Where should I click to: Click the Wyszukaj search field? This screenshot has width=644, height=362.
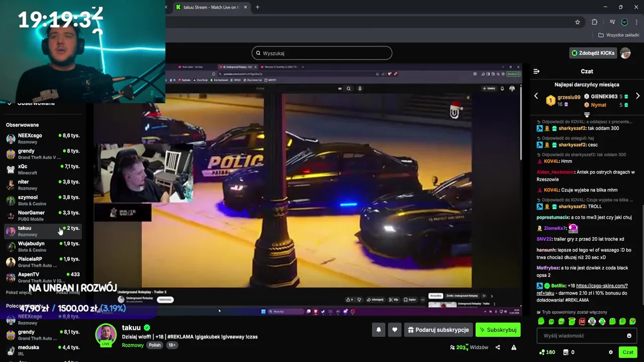(x=322, y=53)
